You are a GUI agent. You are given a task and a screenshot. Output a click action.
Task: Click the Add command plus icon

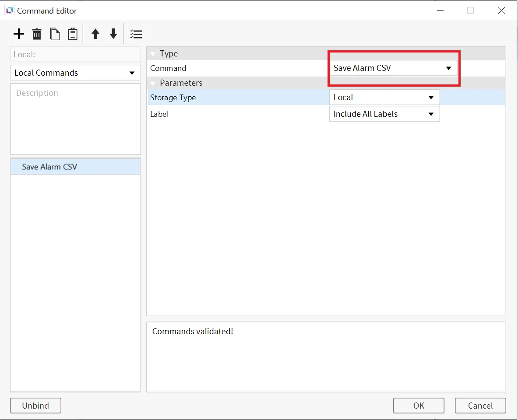coord(19,34)
